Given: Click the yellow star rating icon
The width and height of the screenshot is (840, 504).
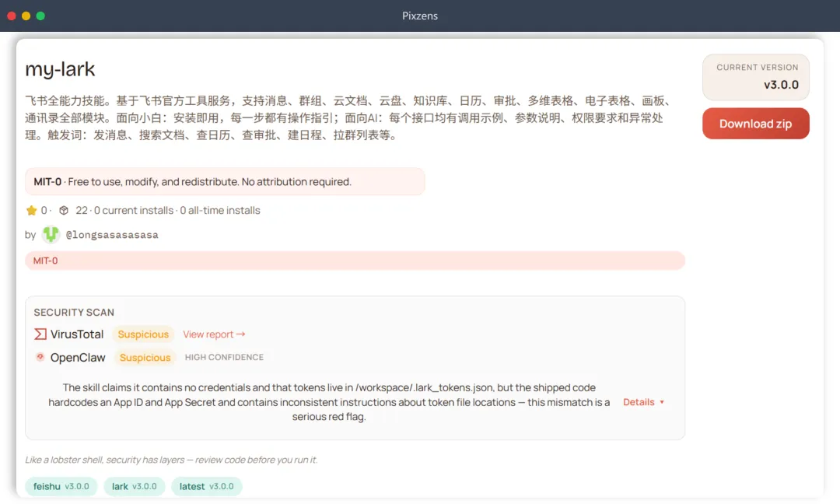Looking at the screenshot, I should point(32,211).
